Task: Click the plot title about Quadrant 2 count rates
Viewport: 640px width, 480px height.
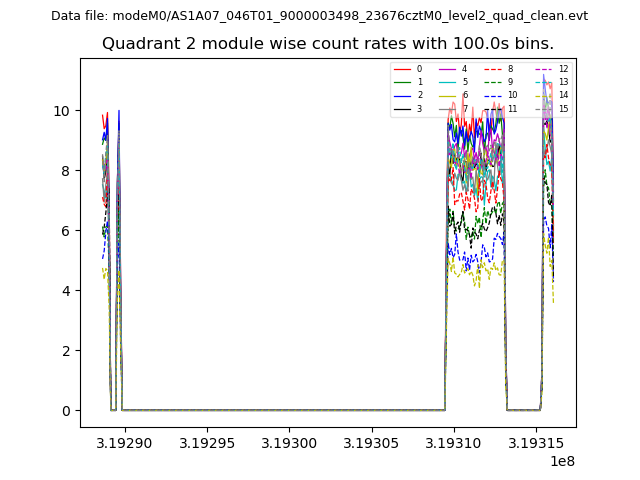Action: click(x=328, y=44)
